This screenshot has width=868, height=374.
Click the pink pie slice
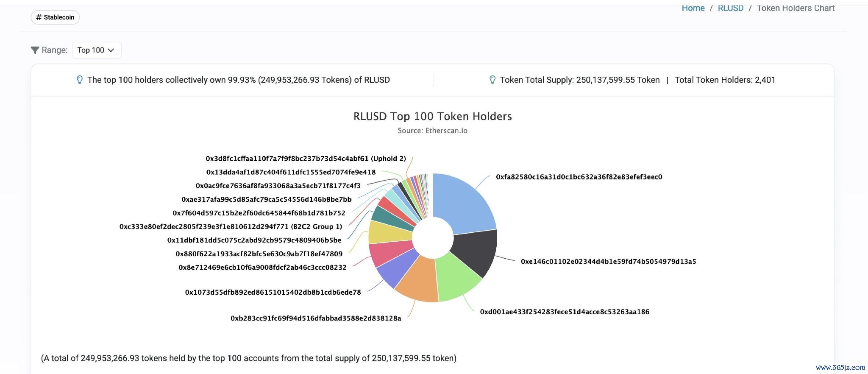click(388, 252)
